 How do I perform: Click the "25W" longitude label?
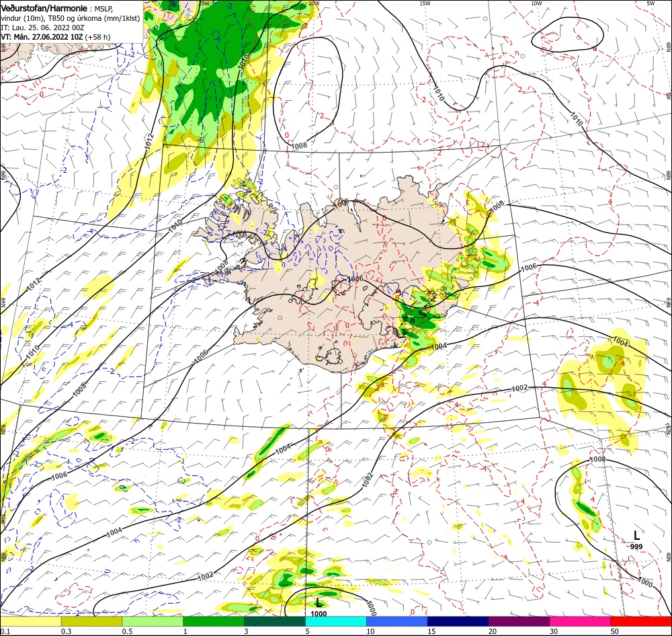coord(204,3)
